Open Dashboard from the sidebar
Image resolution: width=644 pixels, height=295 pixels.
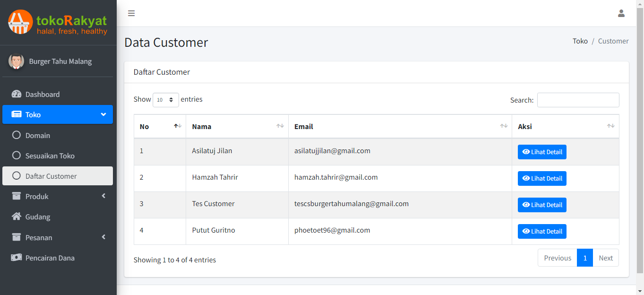click(43, 94)
